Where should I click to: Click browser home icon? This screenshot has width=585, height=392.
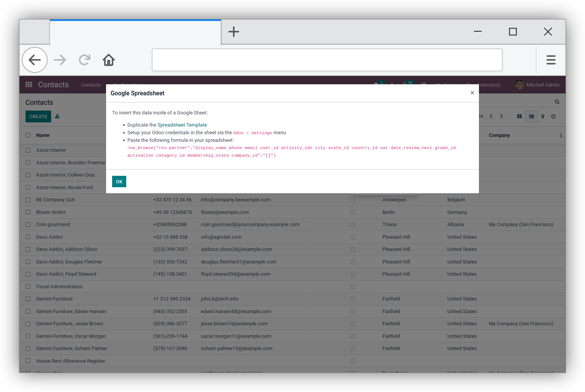[109, 60]
